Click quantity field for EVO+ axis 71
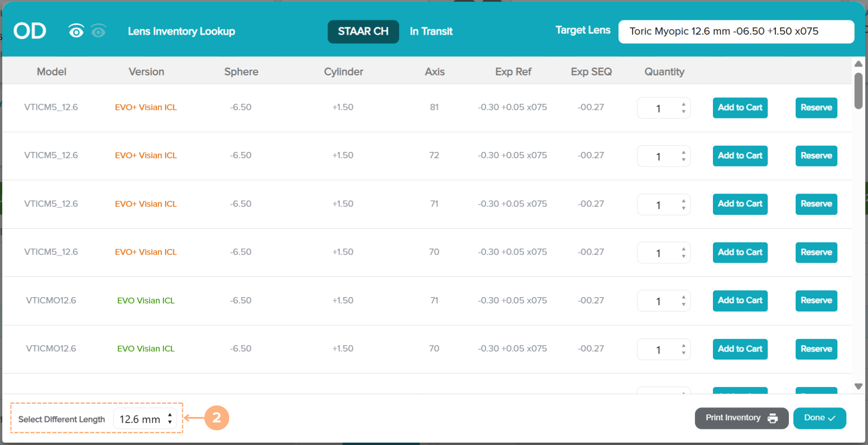 click(x=658, y=204)
